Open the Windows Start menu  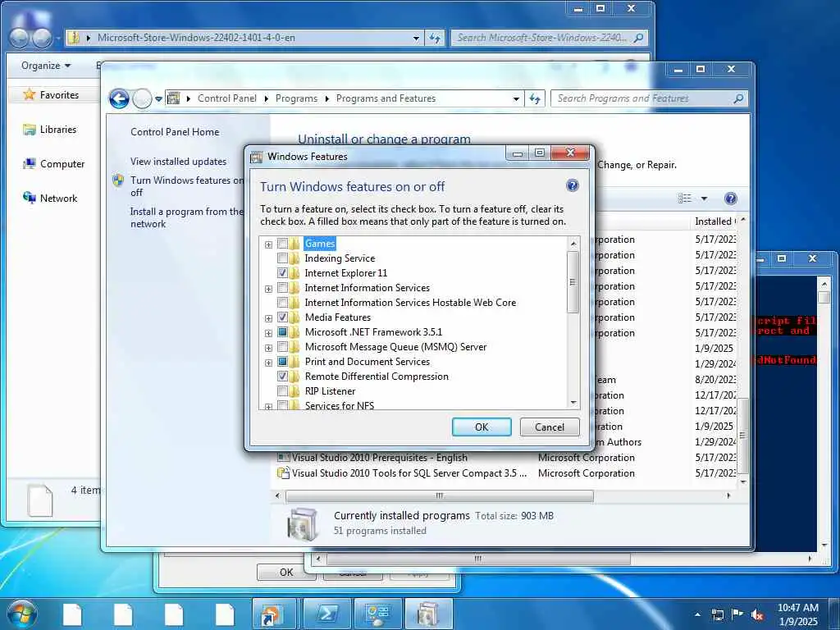click(21, 614)
